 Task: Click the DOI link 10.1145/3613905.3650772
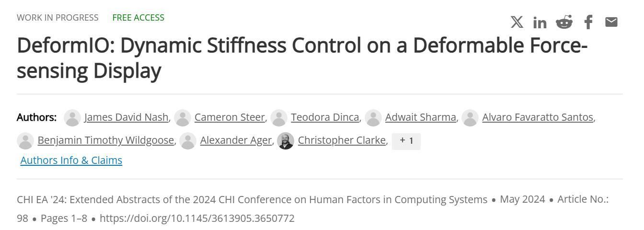tap(197, 218)
